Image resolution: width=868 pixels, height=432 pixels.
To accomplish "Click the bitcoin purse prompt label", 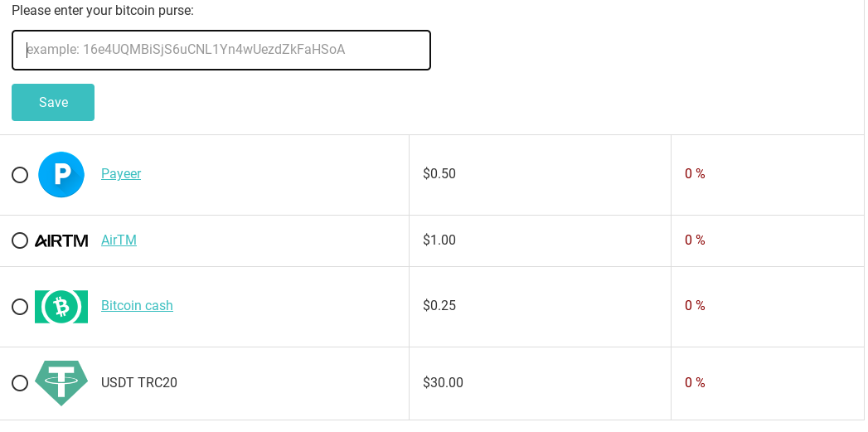I will (x=103, y=10).
